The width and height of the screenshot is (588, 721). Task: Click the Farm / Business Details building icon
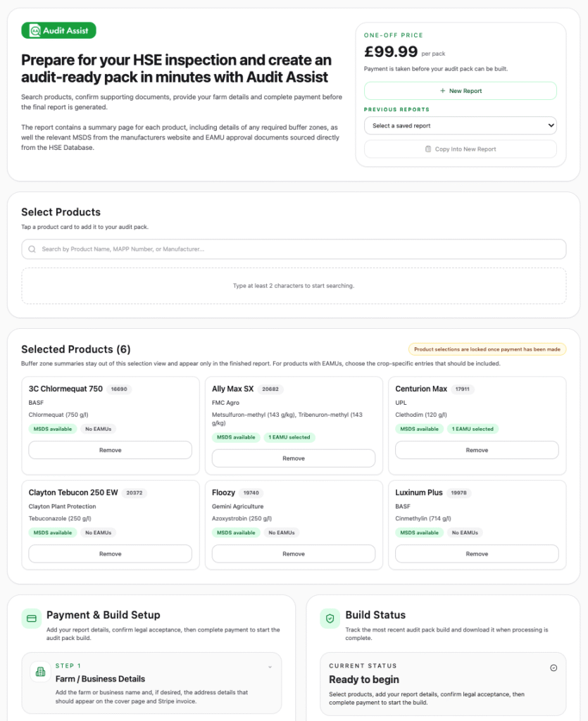[x=40, y=672]
